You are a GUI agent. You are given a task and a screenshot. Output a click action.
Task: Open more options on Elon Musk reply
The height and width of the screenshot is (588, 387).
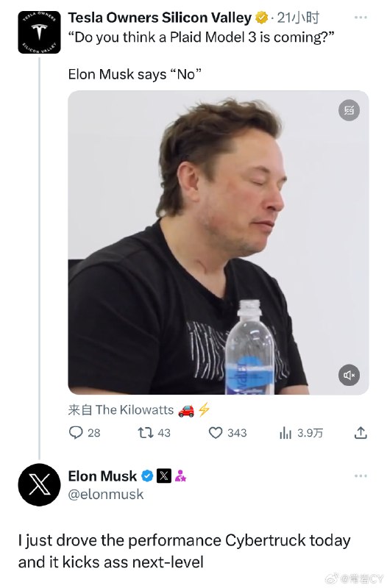click(361, 476)
